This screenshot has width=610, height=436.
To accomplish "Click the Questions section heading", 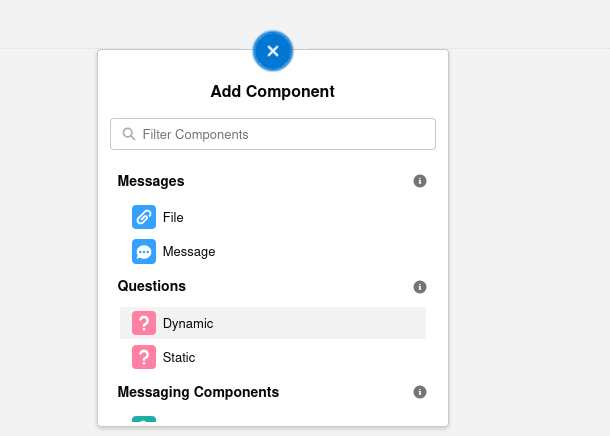I will point(152,286).
